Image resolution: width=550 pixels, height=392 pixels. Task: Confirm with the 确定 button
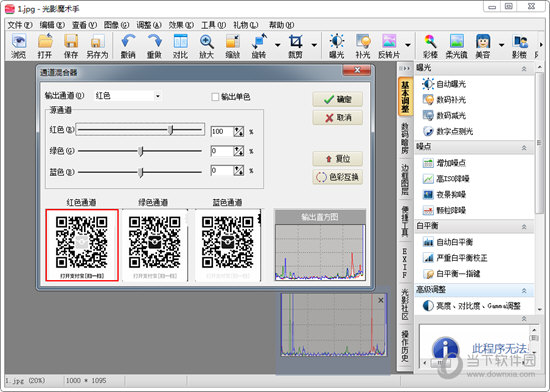337,100
